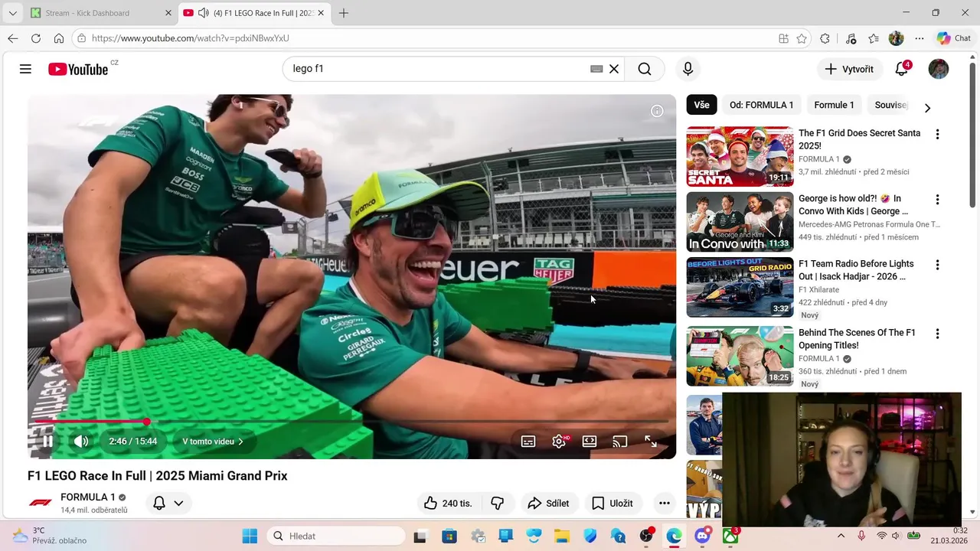980x551 pixels.
Task: Clear the search box text
Action: 613,69
